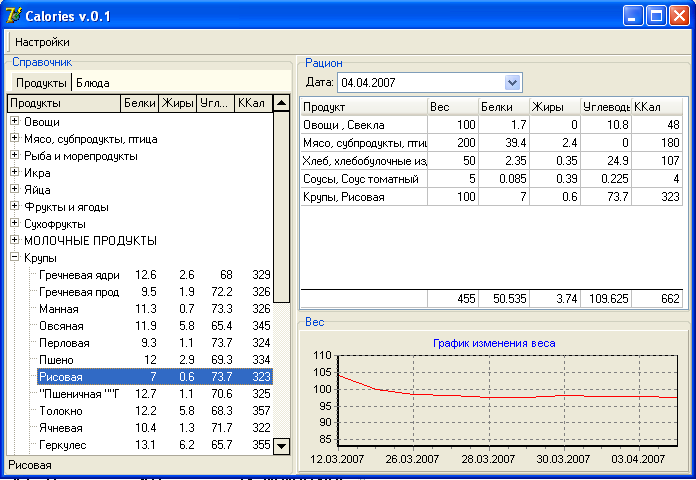Switch to the Блюда tab

(x=93, y=83)
